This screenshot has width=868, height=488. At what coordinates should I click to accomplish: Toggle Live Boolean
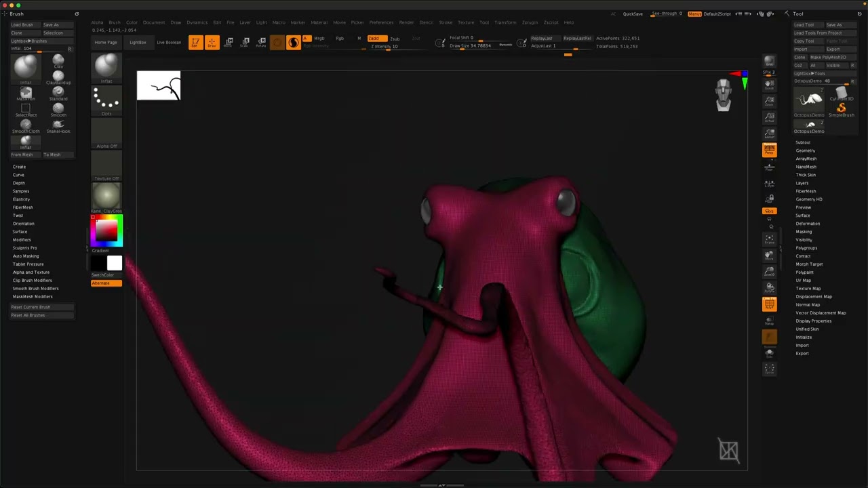click(169, 43)
